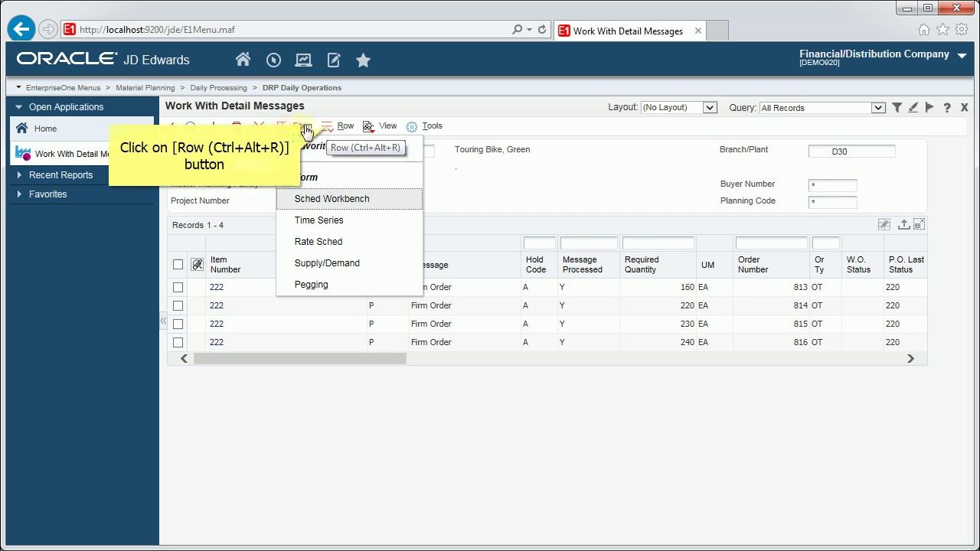Click Work With Detail Messages sidebar icon
Viewport: 980px width, 551px height.
point(22,153)
